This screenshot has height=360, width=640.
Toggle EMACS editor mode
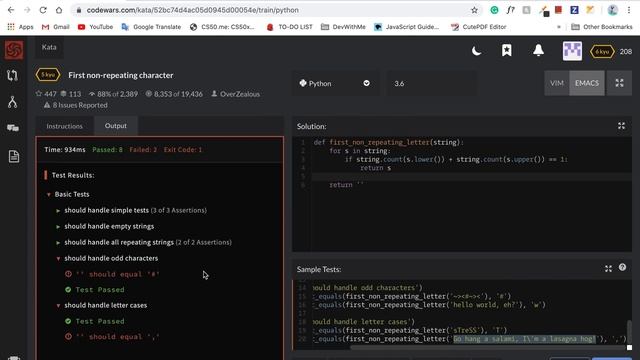point(587,83)
